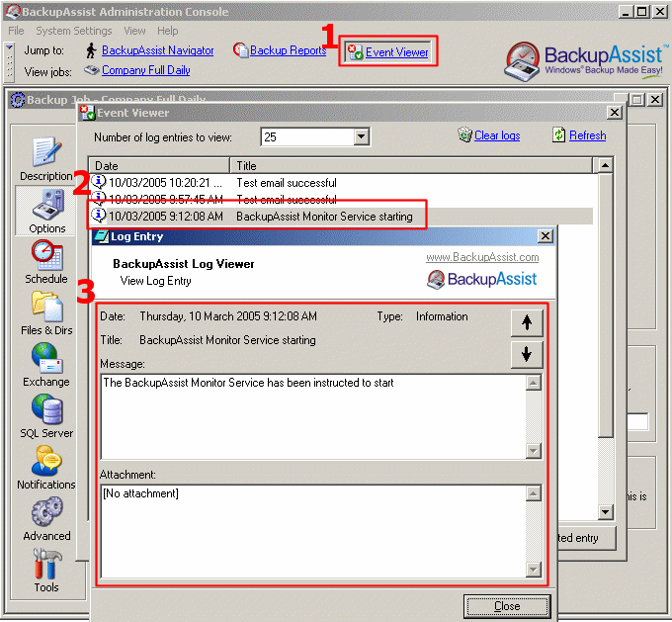
Task: Visit www.BackupAssist.com link
Action: 482,257
